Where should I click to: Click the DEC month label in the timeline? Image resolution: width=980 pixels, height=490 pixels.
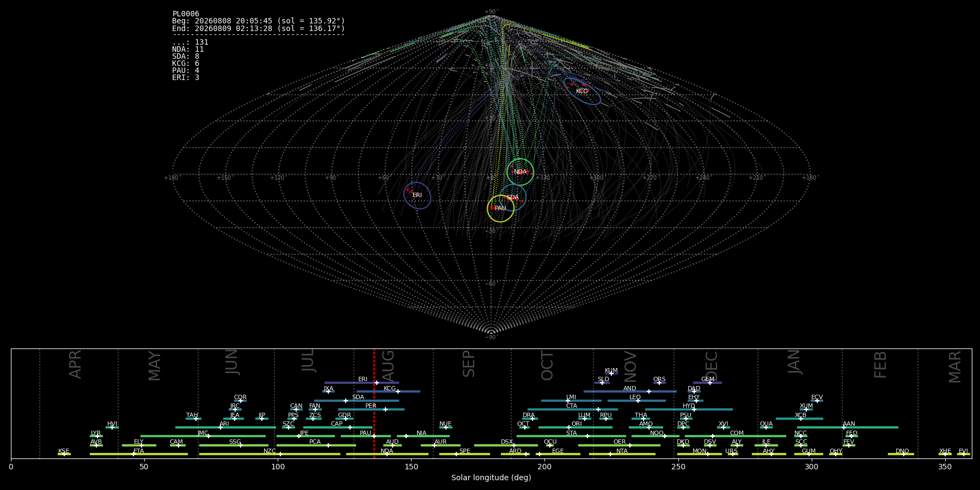point(712,366)
